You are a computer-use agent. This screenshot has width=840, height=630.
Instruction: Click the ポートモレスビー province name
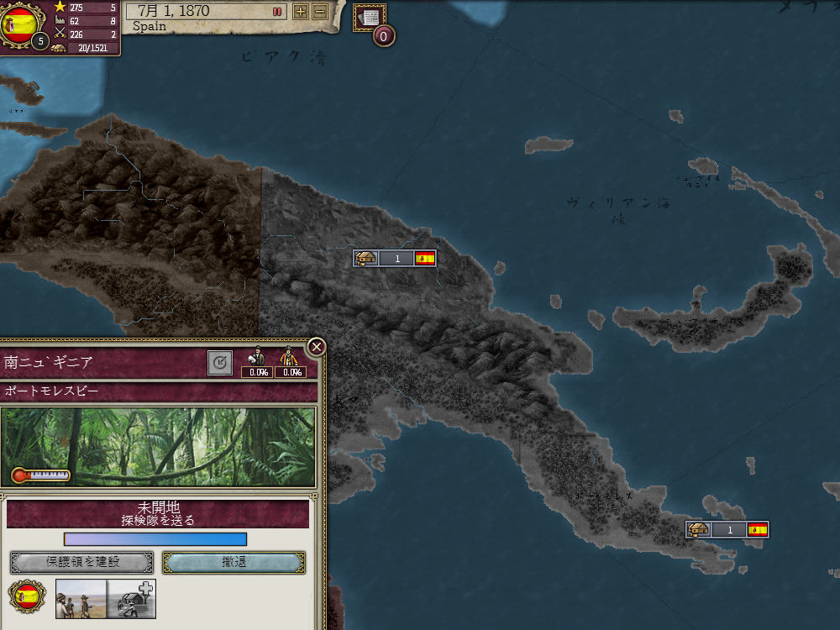(x=51, y=391)
